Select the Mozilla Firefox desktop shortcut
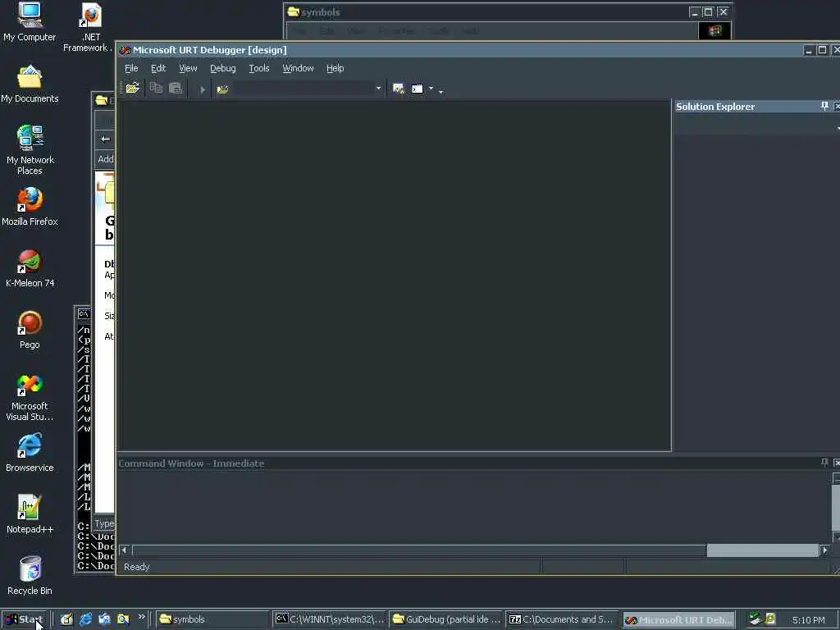Viewport: 840px width, 630px height. pyautogui.click(x=30, y=207)
